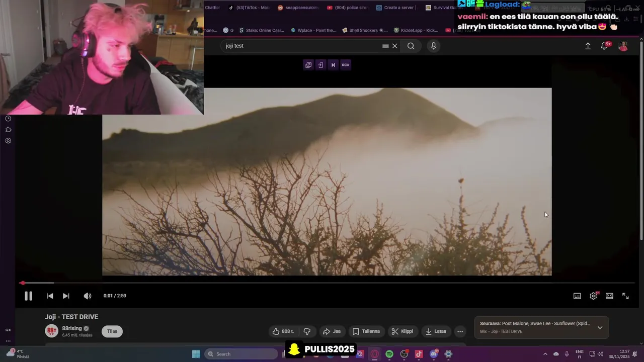Open the 88rising channel avatar

[x=51, y=331]
